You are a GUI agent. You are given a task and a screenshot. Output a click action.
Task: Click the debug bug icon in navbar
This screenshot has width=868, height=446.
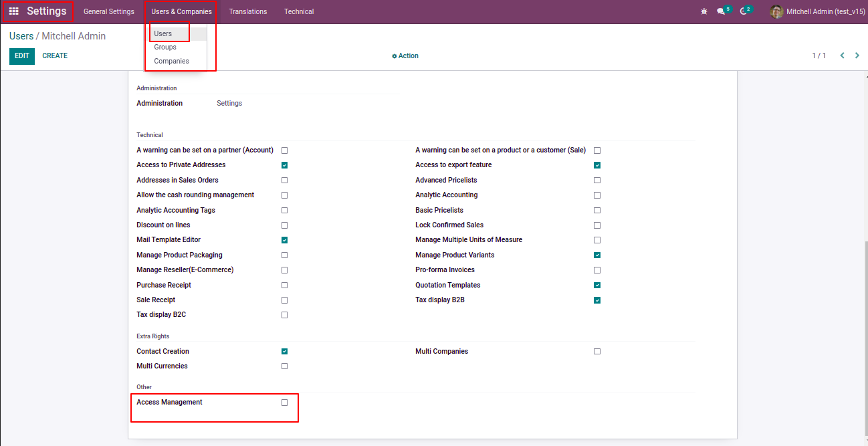[703, 11]
